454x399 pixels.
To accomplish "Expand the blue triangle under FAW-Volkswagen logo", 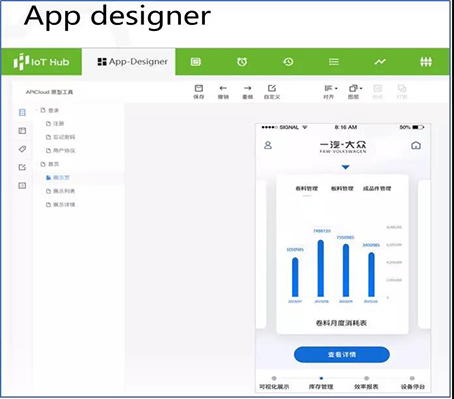I will coord(346,167).
